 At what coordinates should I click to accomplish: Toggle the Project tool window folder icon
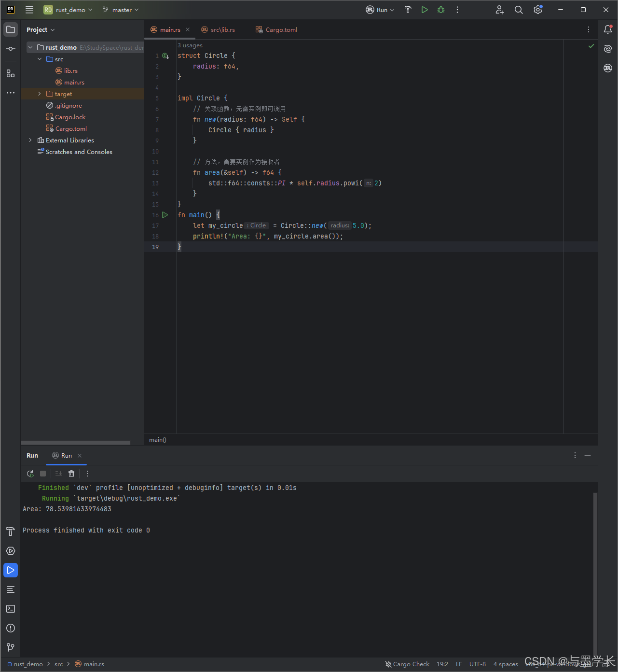coord(11,29)
